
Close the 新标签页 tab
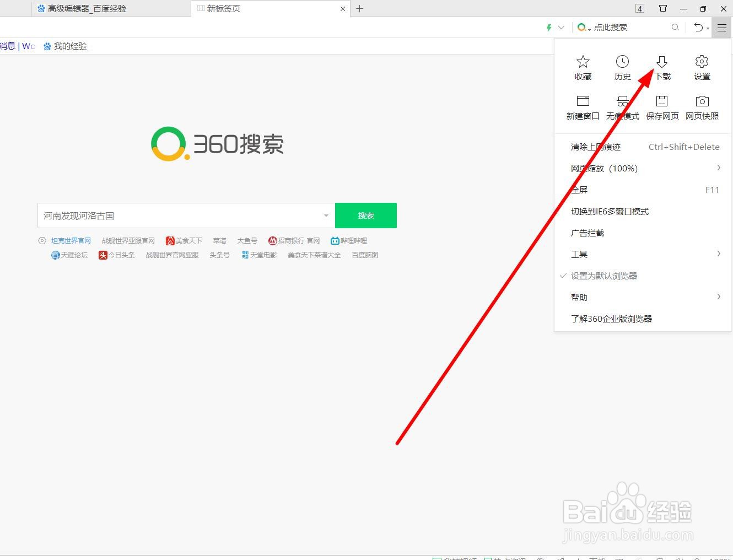pyautogui.click(x=343, y=9)
